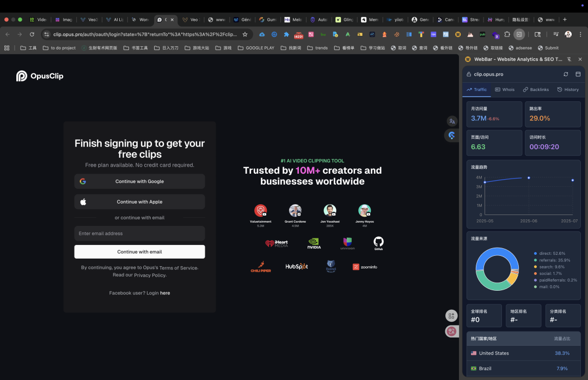Click the 'direct: 52.6%' legend entry
This screenshot has height=380, width=588.
549,254
